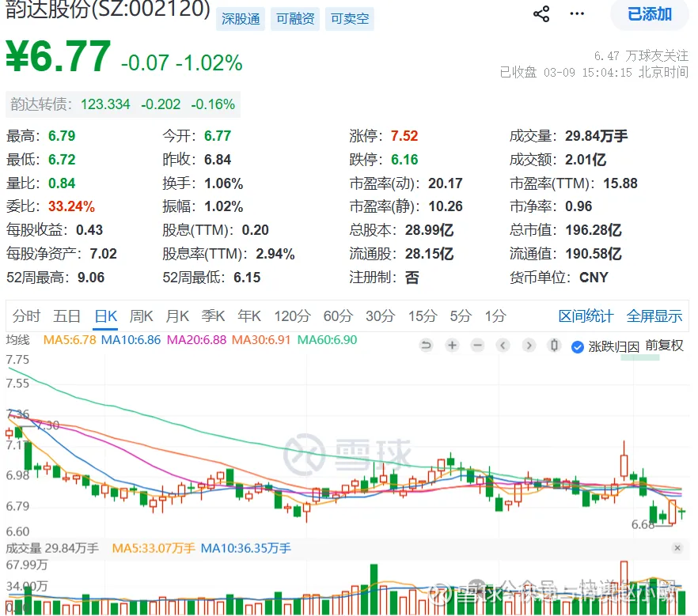Click the MA5:6.78 indicator
This screenshot has width=698, height=616.
point(70,340)
